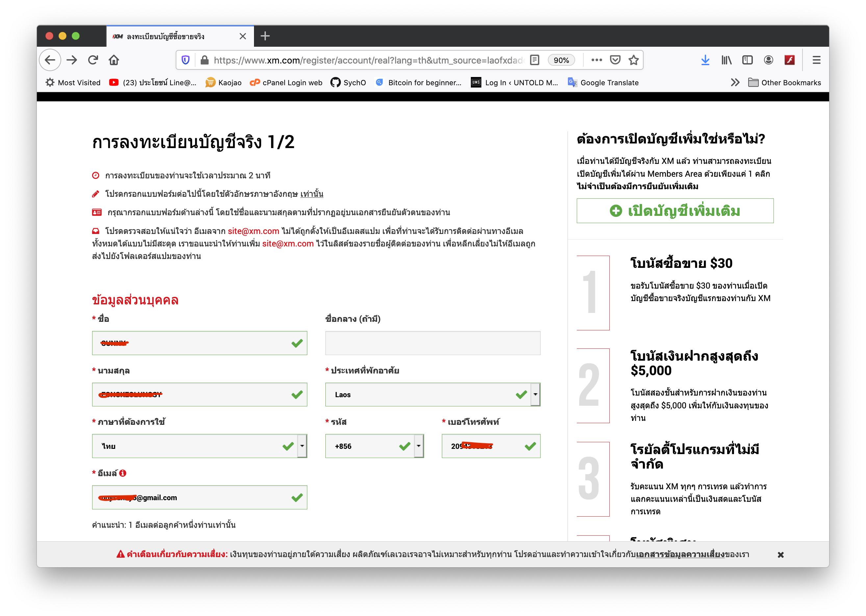Click the email info icon
The height and width of the screenshot is (616, 866).
point(122,473)
